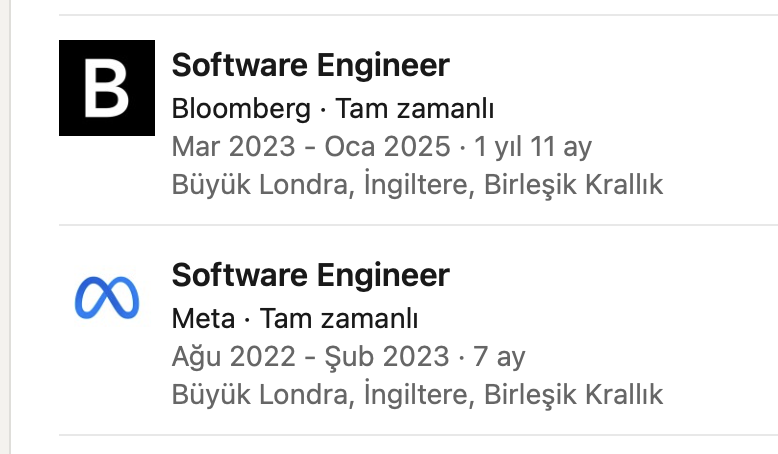This screenshot has width=778, height=454.
Task: Click Tam zamanlı next to Bloomberg
Action: 415,109
